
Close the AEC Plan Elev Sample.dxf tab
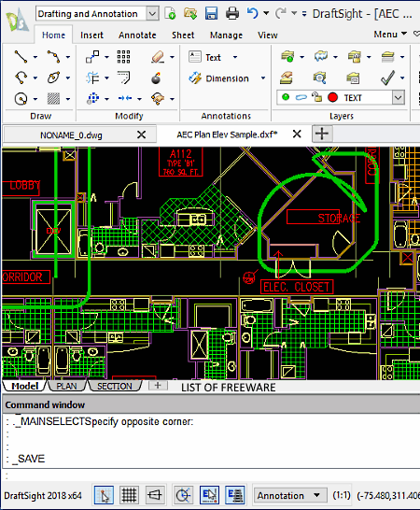tap(297, 134)
